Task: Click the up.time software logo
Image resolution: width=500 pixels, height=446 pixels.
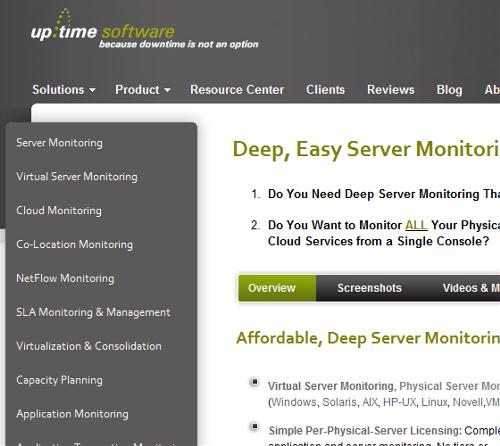Action: coord(144,29)
